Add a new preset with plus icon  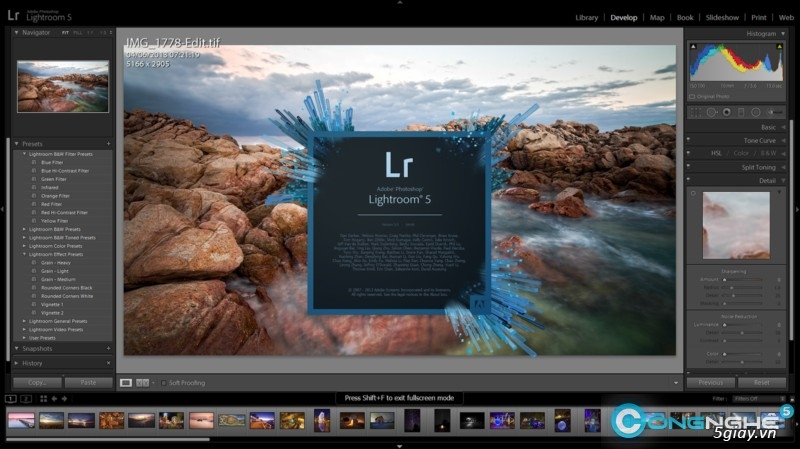pos(108,144)
